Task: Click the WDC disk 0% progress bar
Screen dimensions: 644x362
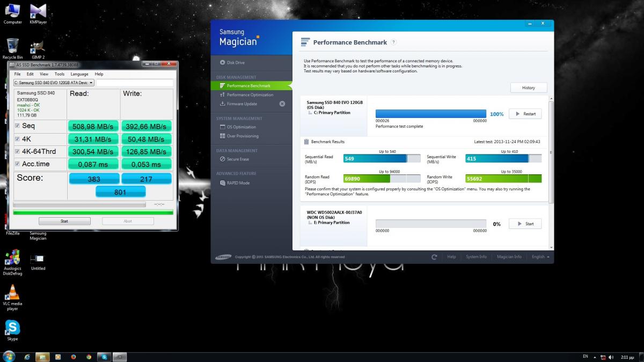Action: click(431, 224)
